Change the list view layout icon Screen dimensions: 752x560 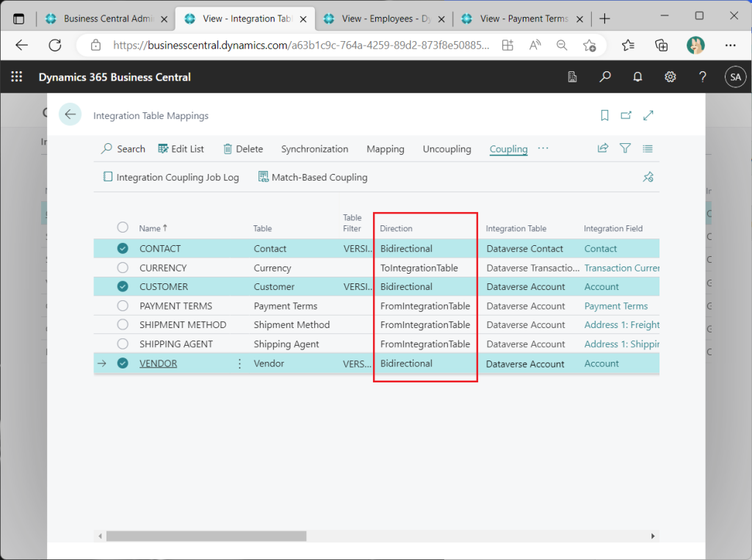point(648,149)
